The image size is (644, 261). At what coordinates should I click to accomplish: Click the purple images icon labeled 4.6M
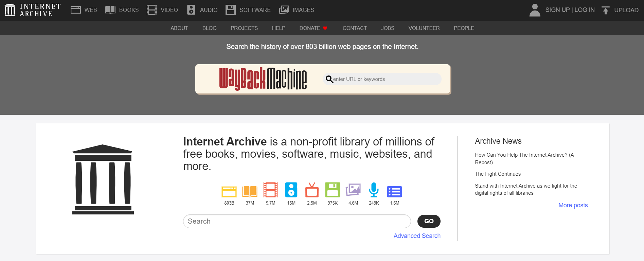[353, 190]
